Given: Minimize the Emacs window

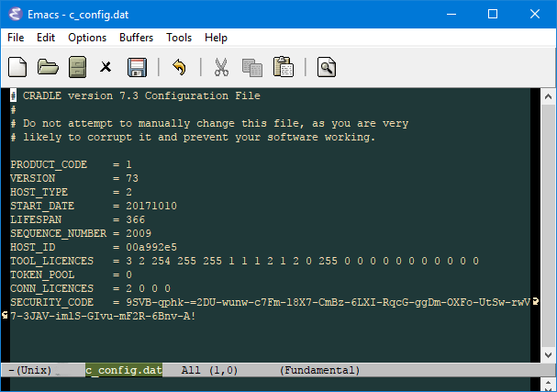Looking at the screenshot, I should [451, 14].
